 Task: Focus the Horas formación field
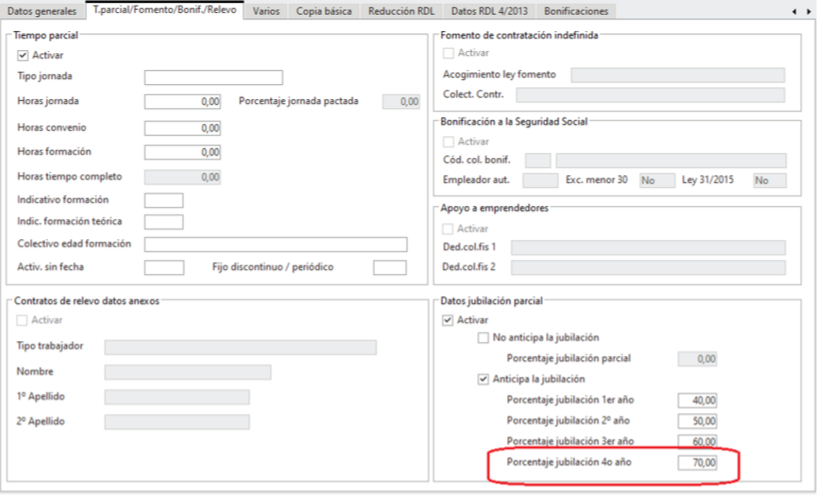click(x=182, y=152)
